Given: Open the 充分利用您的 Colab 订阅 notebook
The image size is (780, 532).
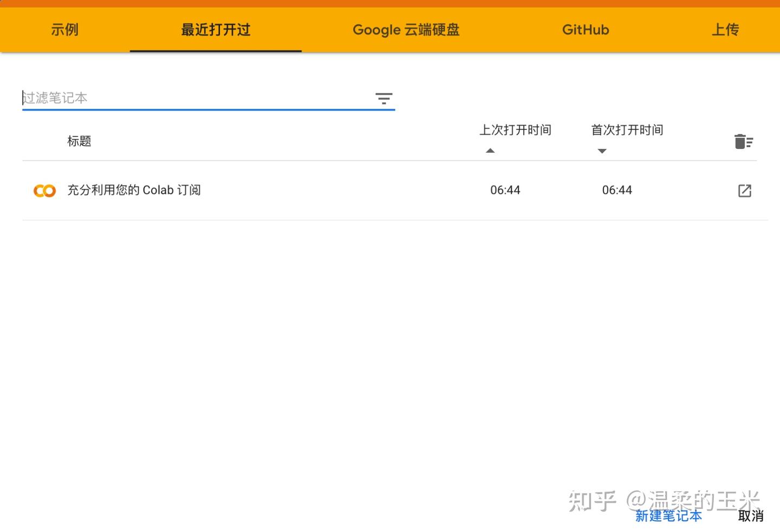Looking at the screenshot, I should 134,191.
